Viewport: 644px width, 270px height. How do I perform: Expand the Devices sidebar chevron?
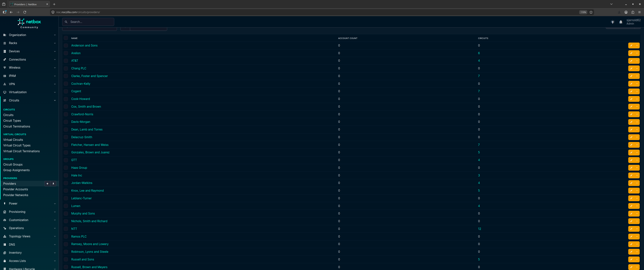click(x=55, y=51)
